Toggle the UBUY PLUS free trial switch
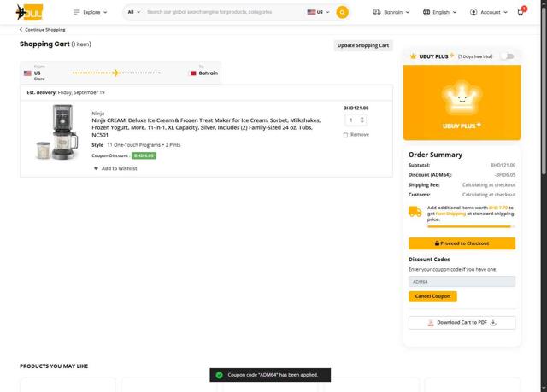Viewport: 547px width, 392px height. coord(507,56)
